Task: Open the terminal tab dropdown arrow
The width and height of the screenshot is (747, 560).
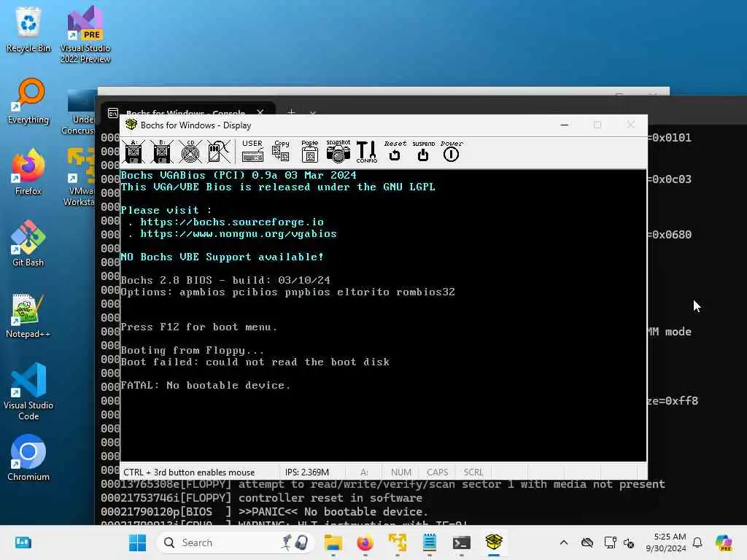Action: (x=313, y=113)
